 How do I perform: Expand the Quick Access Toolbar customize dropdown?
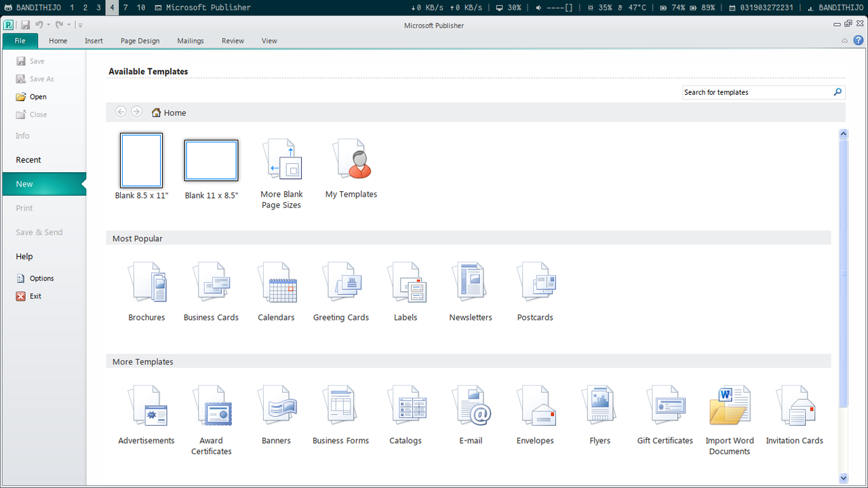pos(80,25)
